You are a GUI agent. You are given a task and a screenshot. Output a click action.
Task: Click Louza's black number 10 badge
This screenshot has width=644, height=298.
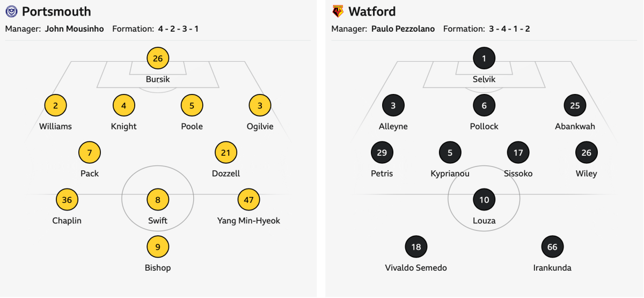pyautogui.click(x=484, y=200)
